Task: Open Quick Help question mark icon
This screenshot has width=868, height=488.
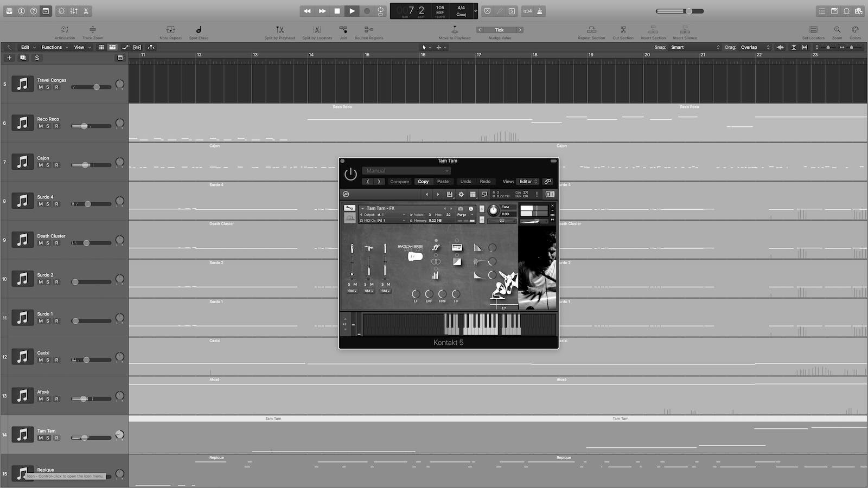Action: point(34,11)
